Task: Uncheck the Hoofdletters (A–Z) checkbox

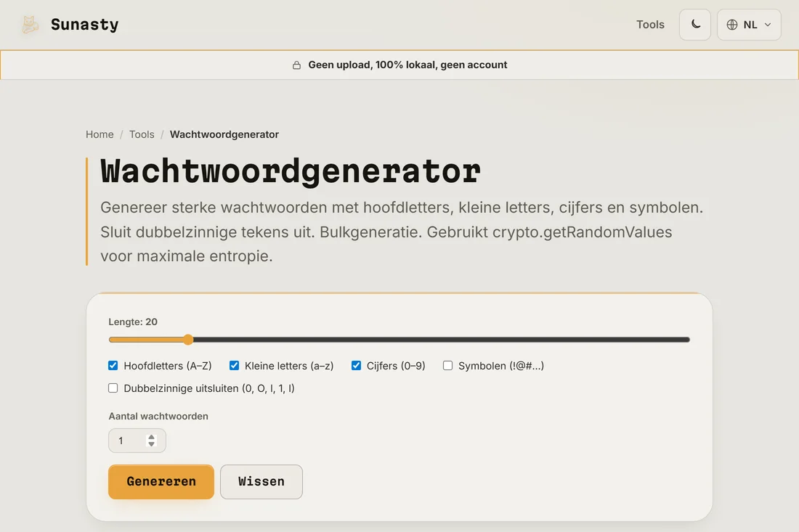Action: (113, 366)
